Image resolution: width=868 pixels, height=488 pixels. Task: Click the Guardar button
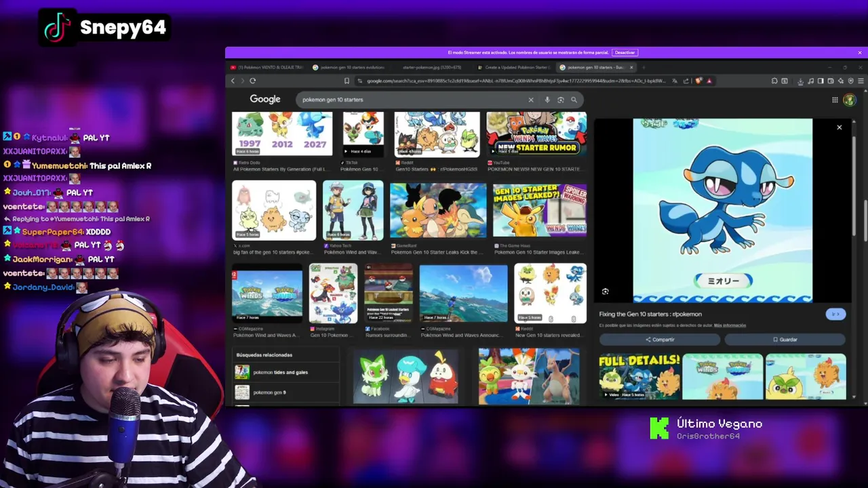point(785,340)
